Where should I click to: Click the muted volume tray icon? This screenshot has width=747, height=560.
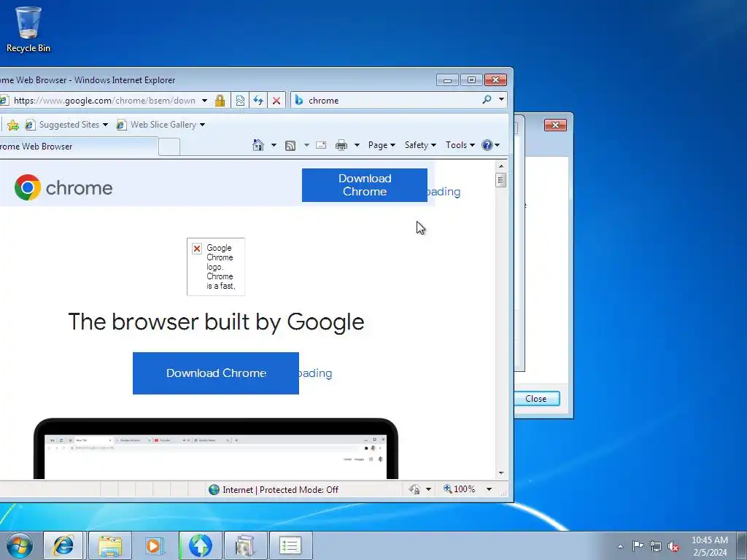click(673, 546)
